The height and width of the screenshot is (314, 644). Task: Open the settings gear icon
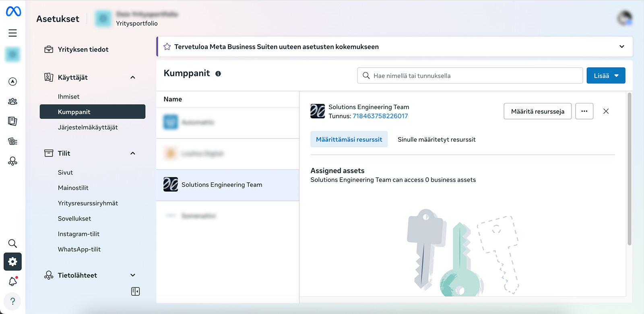point(13,262)
